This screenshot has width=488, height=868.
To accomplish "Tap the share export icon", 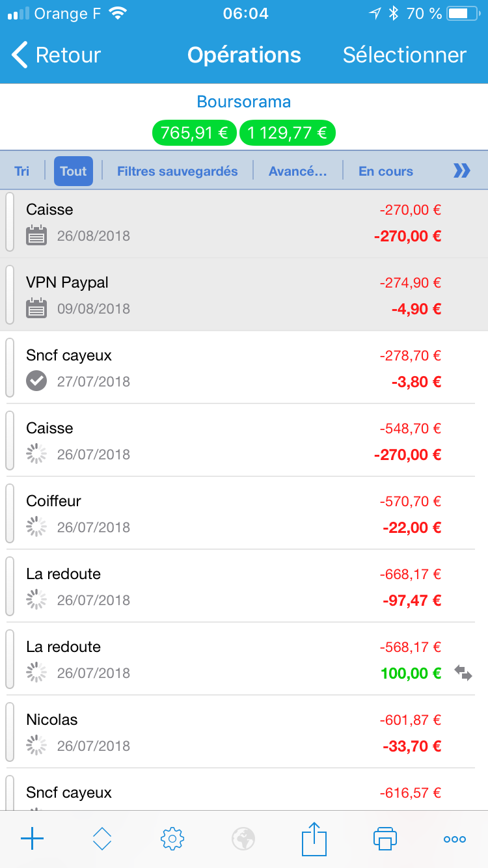I will pyautogui.click(x=314, y=839).
